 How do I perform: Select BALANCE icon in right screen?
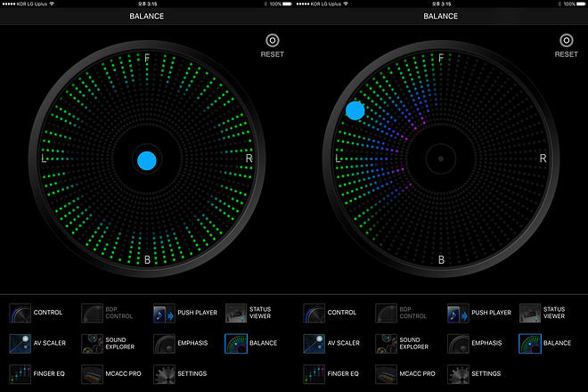[530, 344]
